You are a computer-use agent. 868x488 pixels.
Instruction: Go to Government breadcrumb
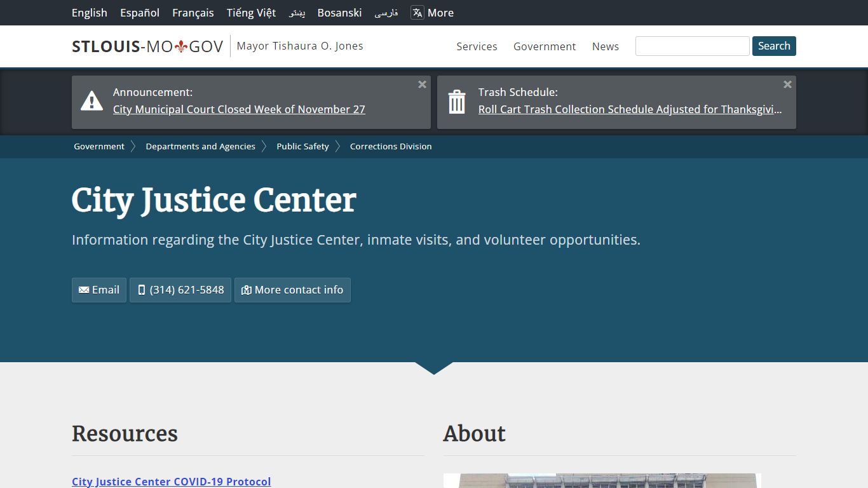pyautogui.click(x=99, y=146)
